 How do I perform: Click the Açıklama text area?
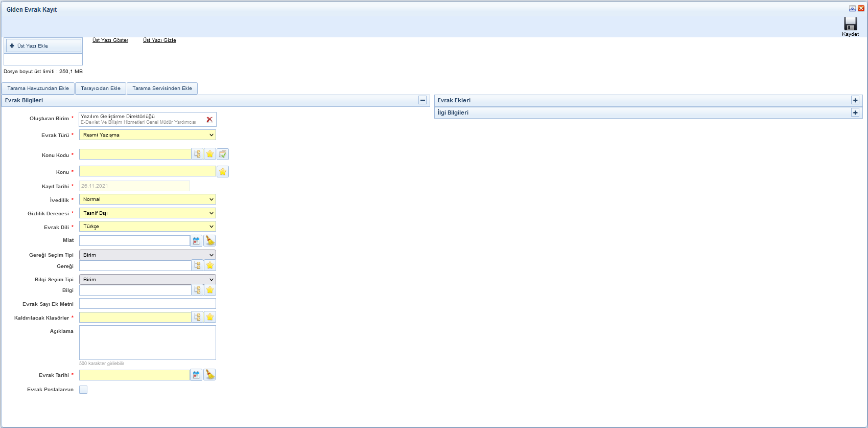pos(148,343)
